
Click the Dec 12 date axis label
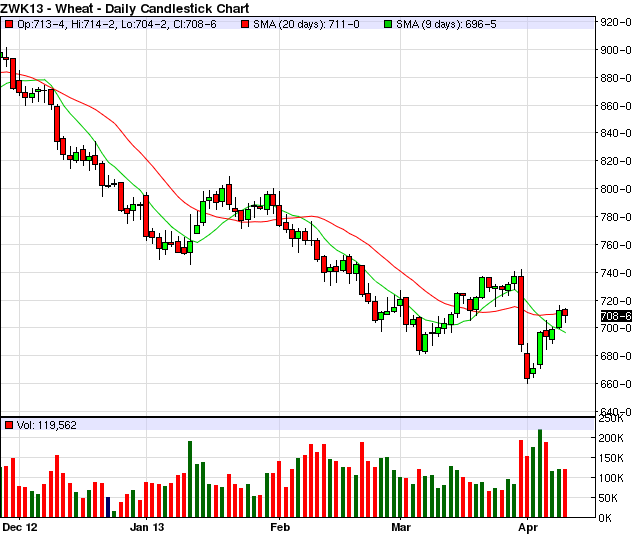pyautogui.click(x=20, y=527)
